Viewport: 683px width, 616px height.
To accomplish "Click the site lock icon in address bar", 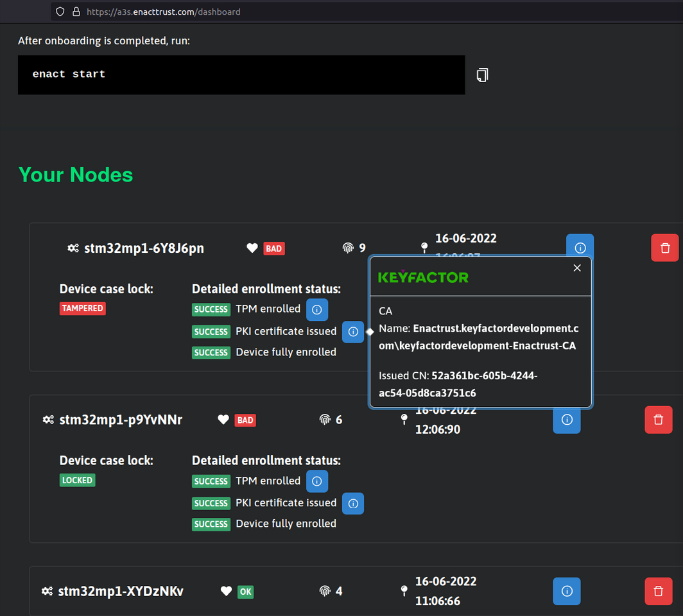I will (76, 12).
